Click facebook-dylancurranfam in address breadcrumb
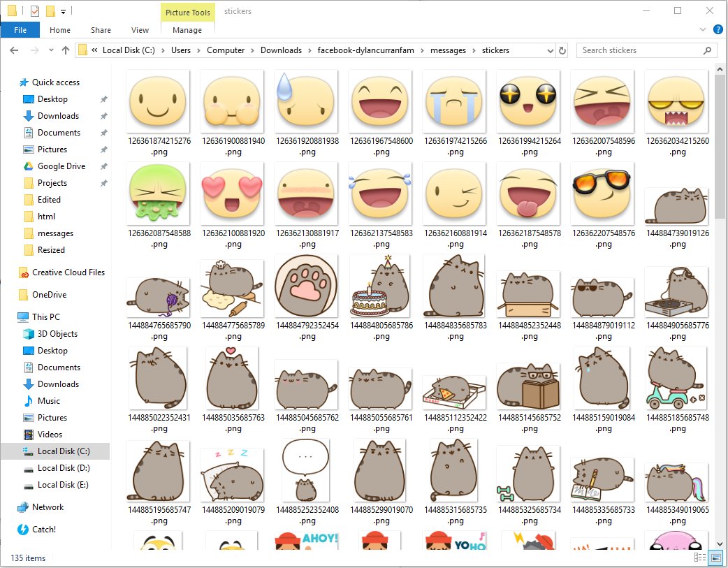 point(366,50)
